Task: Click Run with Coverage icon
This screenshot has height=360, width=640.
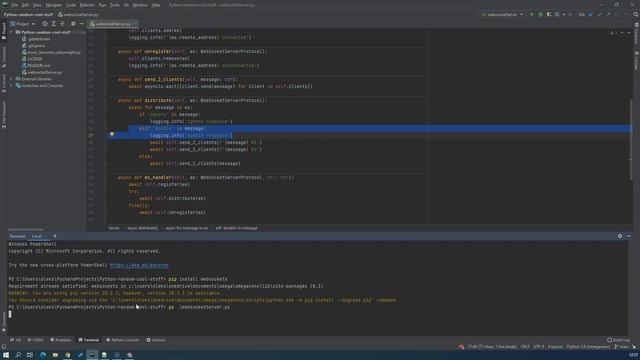Action: [x=549, y=15]
